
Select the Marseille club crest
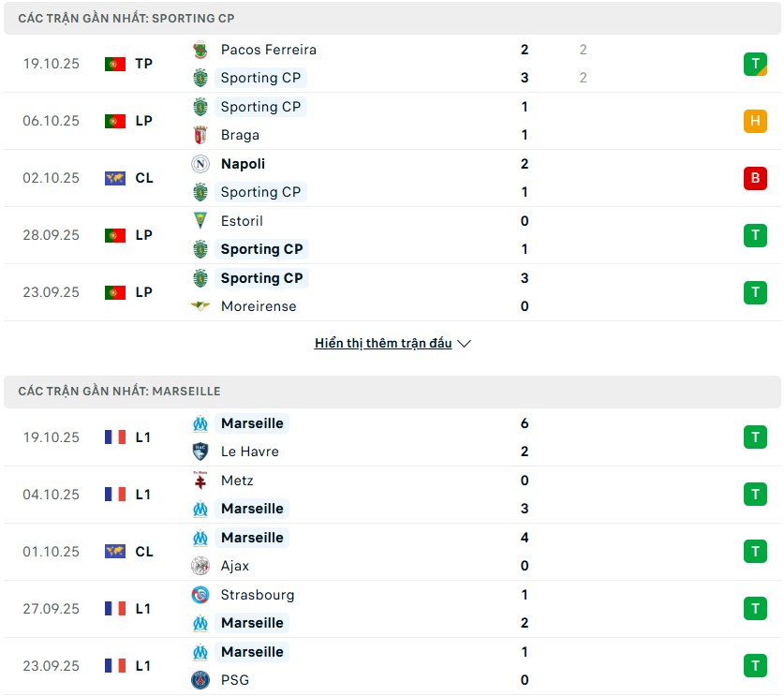pos(199,423)
